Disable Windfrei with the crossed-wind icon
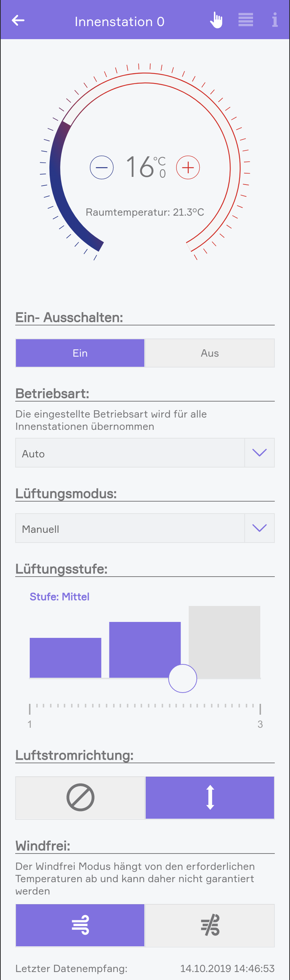290x980 pixels. [210, 925]
